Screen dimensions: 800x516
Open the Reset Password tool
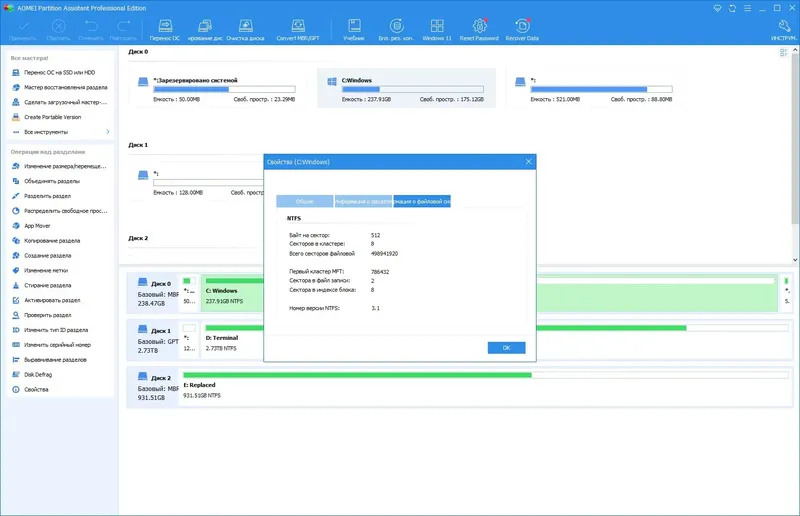(479, 30)
